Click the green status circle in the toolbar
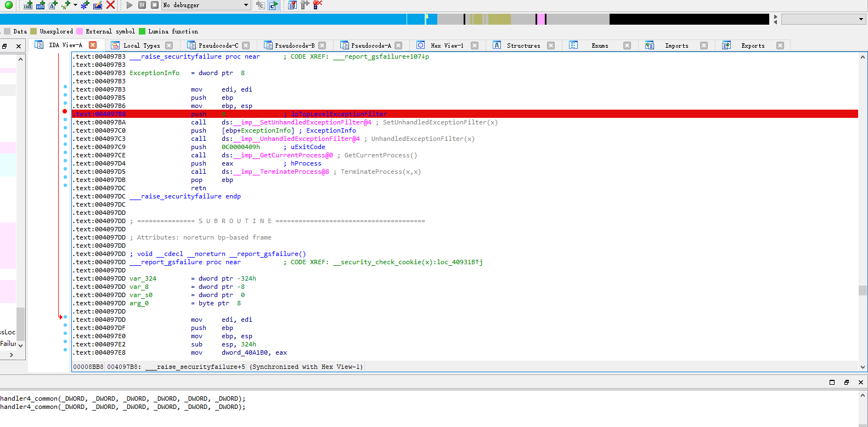Viewport: 868px width, 427px height. click(8, 5)
